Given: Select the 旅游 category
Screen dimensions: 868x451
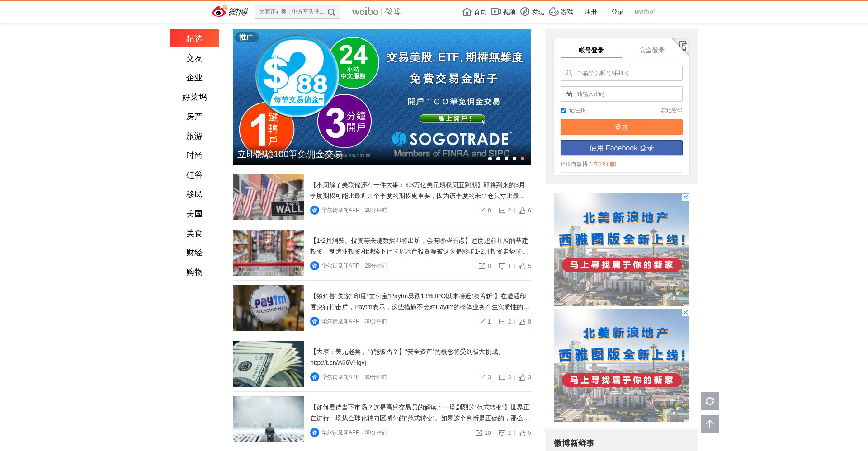Looking at the screenshot, I should point(194,136).
